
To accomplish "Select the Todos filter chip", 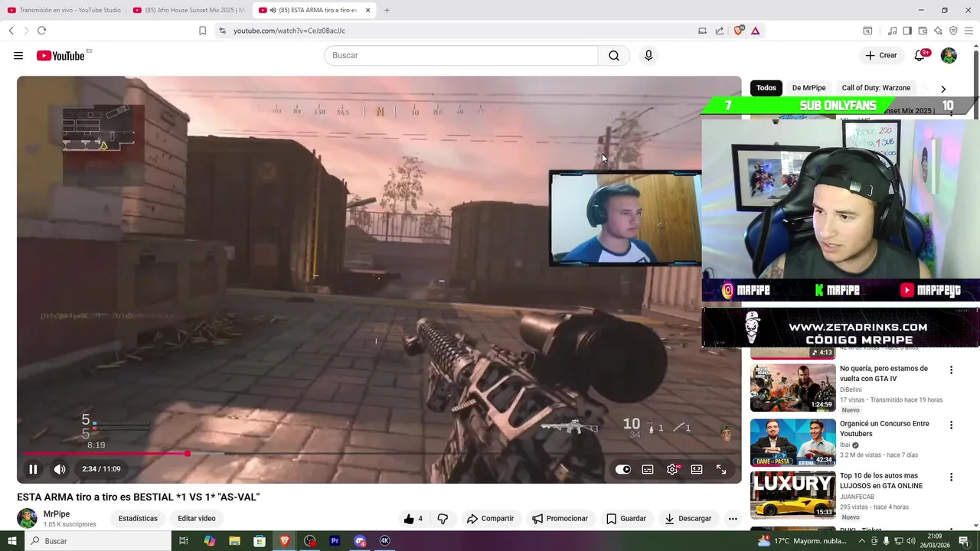I will (x=766, y=88).
